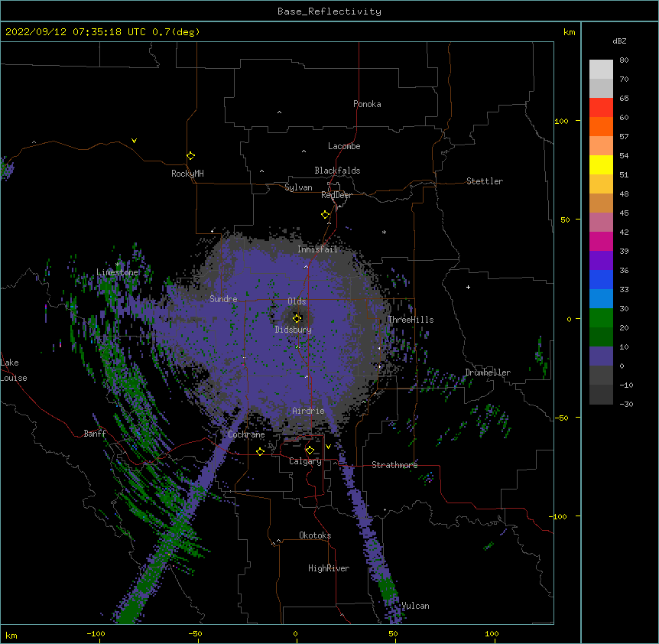Click the Drumheller label
The width and height of the screenshot is (659, 644).
point(488,372)
